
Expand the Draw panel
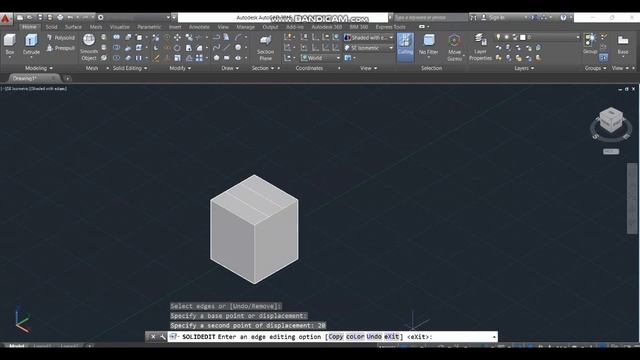click(230, 68)
